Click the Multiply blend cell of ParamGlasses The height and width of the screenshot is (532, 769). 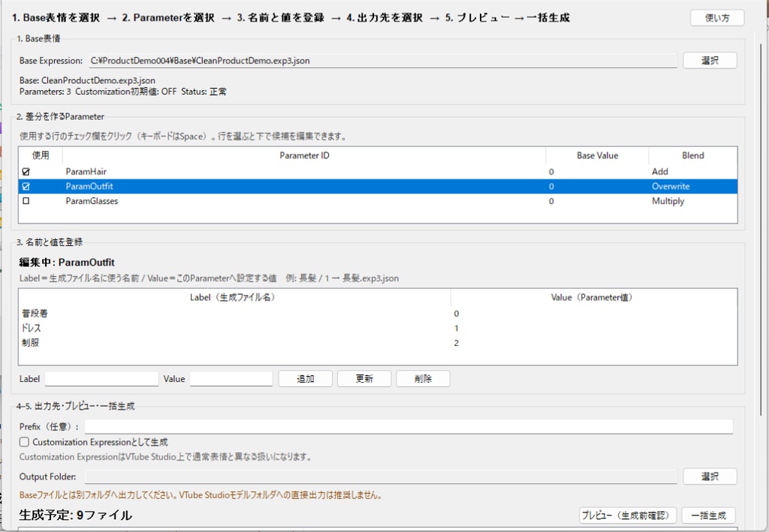(x=668, y=201)
